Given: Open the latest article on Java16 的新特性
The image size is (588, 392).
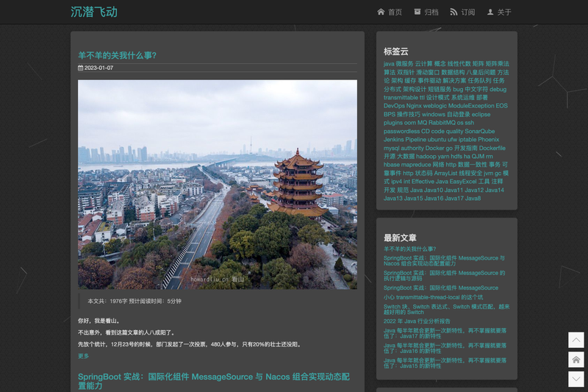Looking at the screenshot, I should point(445,348).
